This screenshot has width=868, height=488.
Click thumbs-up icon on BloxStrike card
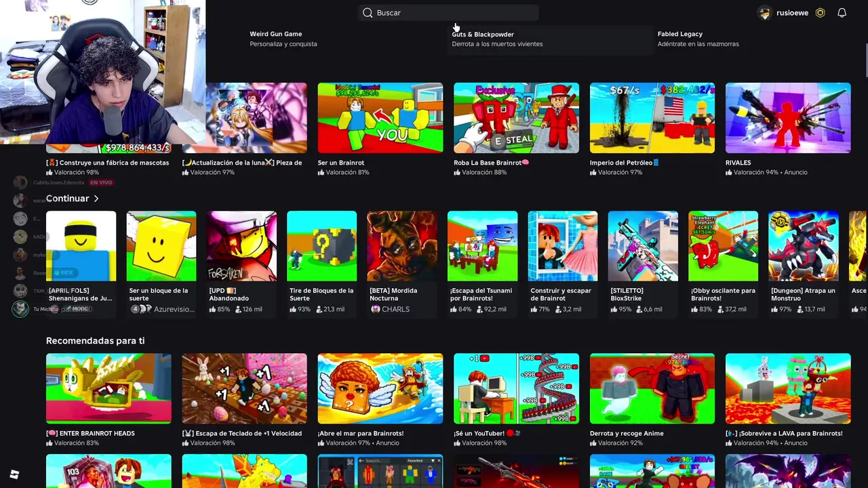(614, 309)
